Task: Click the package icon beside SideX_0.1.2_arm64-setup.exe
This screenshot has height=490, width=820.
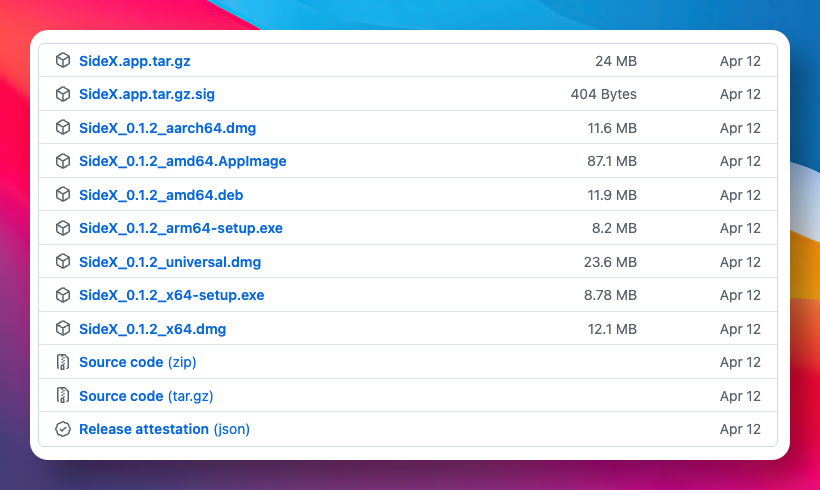Action: (63, 228)
